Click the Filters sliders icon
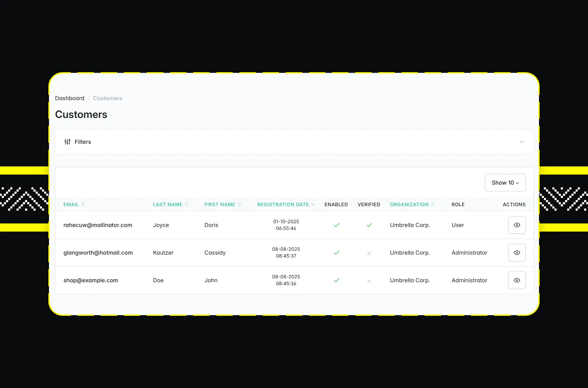 [67, 142]
